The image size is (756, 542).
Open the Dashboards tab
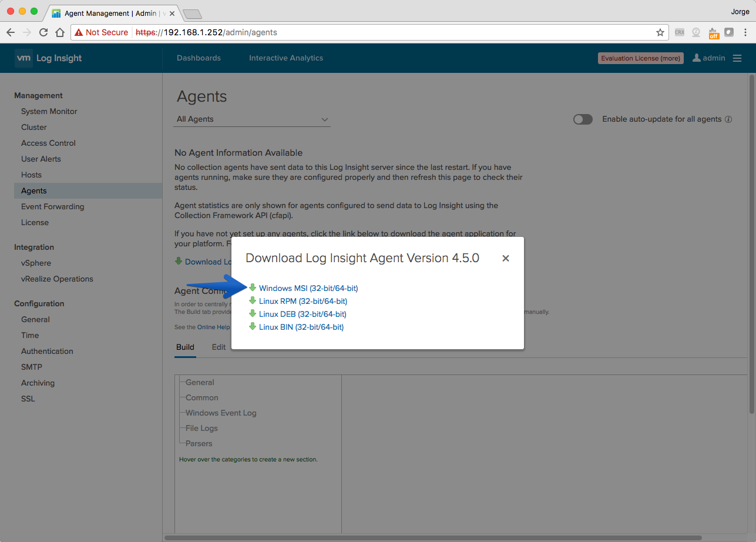click(199, 58)
